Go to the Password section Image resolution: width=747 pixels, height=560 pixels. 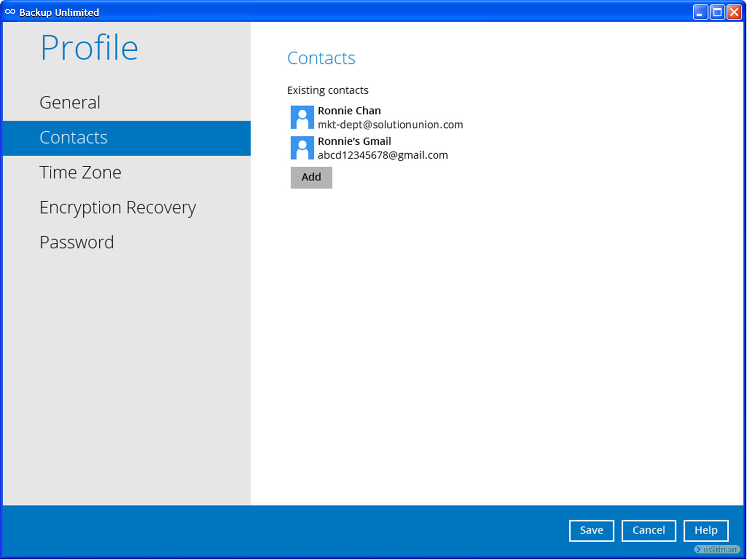77,243
